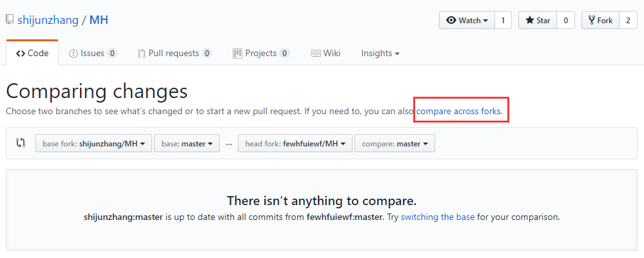Expand the base fork shijunzhang/MH dropdown
Image resolution: width=644 pixels, height=258 pixels.
pyautogui.click(x=93, y=143)
